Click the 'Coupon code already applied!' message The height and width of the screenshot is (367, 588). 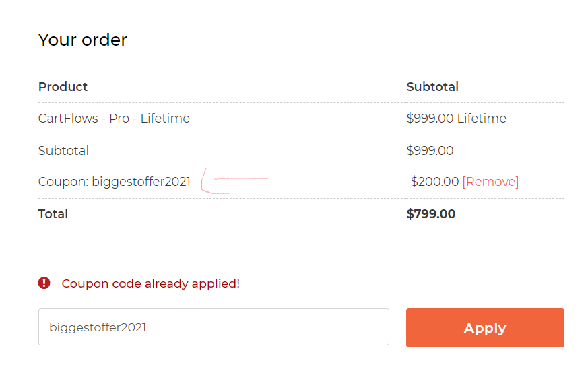coord(150,283)
